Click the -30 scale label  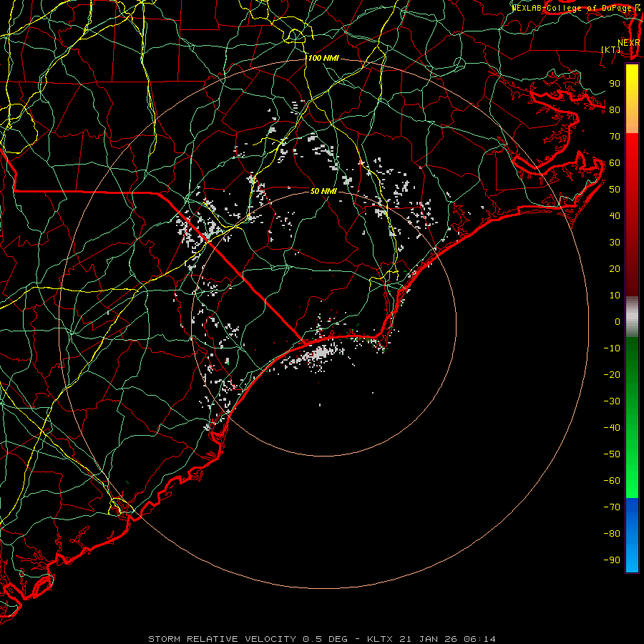(612, 401)
